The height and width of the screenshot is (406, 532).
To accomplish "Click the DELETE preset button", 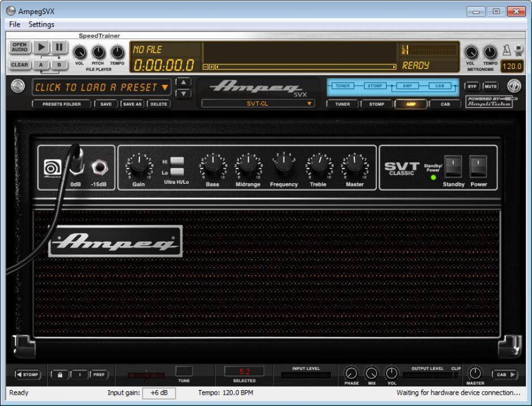I will 158,104.
